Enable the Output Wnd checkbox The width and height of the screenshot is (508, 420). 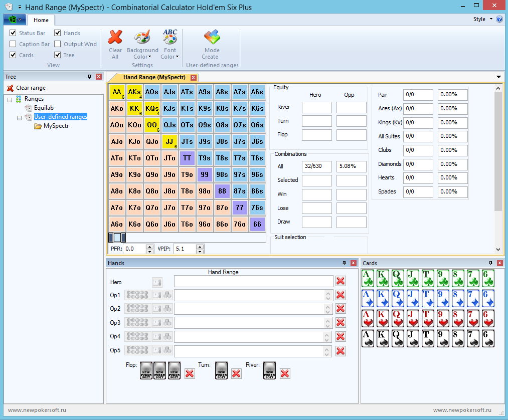pos(58,44)
